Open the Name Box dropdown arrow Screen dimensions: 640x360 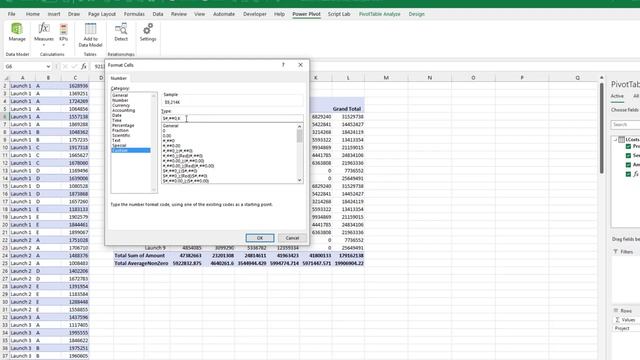tap(48, 67)
